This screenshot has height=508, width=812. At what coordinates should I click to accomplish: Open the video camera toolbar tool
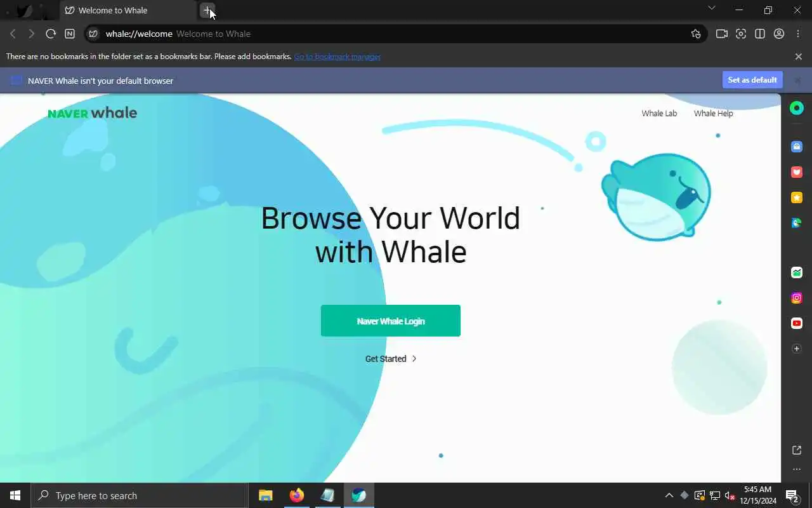point(721,34)
